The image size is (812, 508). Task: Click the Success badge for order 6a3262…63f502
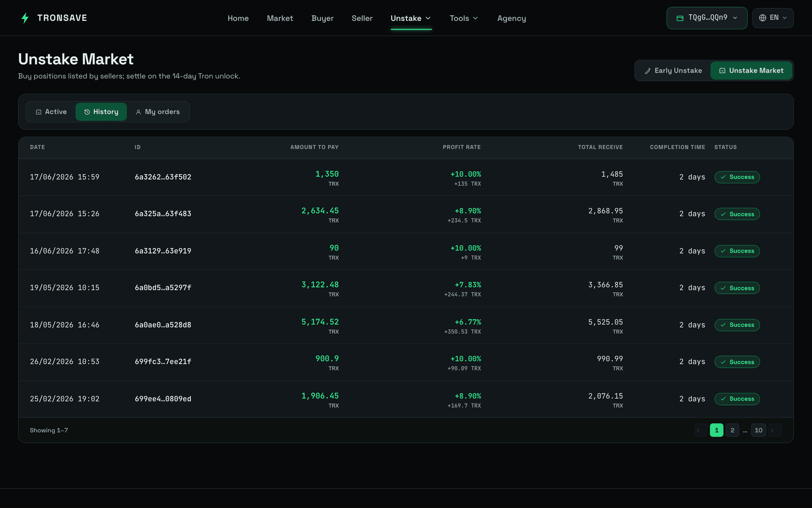click(x=737, y=177)
